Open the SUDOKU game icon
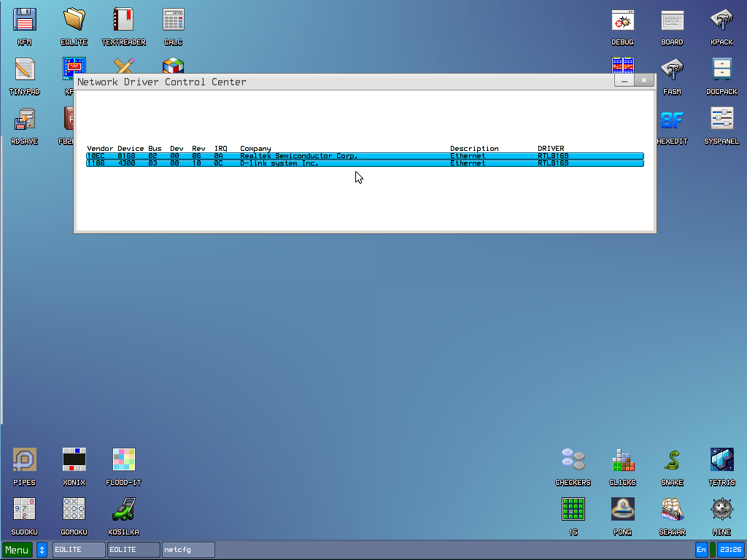The height and width of the screenshot is (560, 747). [x=25, y=510]
